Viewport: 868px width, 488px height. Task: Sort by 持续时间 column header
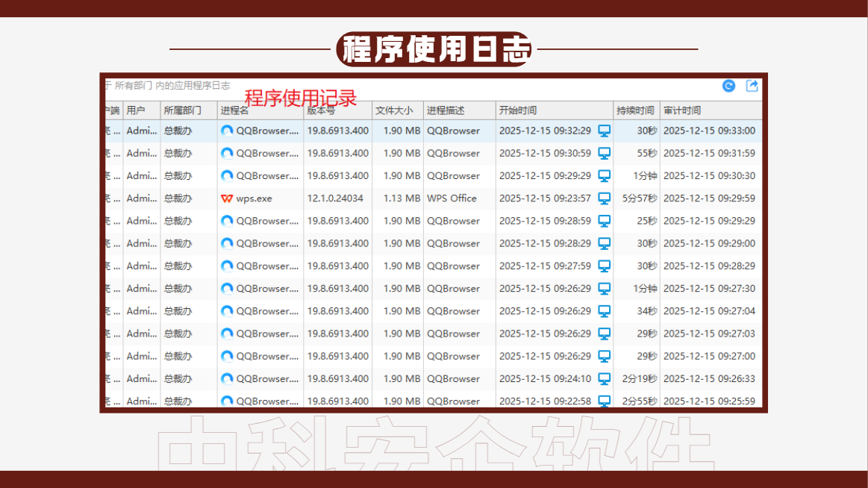[637, 110]
